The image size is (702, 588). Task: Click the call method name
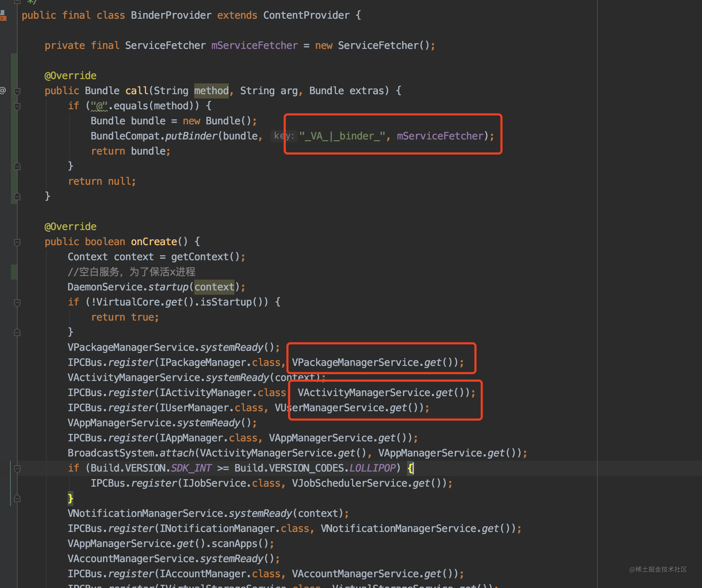[x=137, y=91]
